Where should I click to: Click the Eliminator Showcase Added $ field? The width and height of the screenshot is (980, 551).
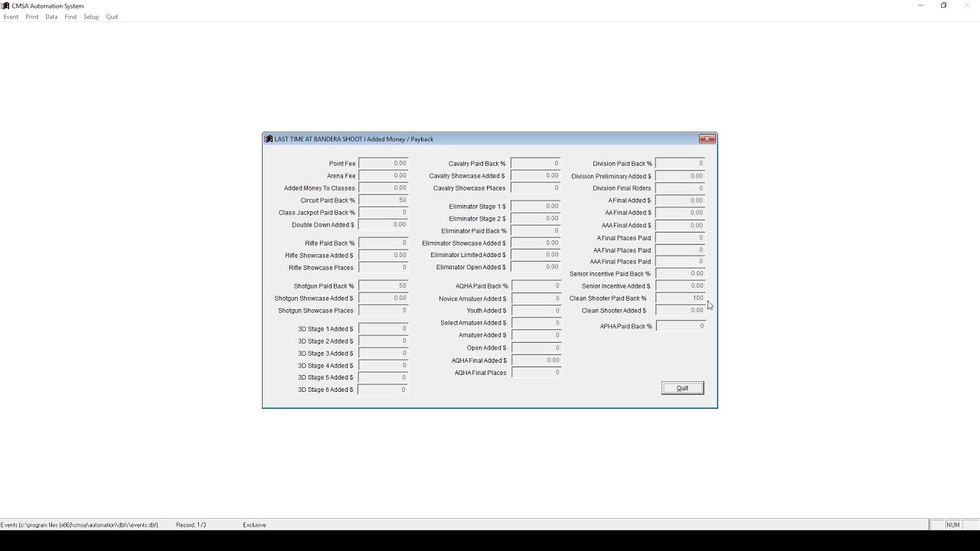536,243
